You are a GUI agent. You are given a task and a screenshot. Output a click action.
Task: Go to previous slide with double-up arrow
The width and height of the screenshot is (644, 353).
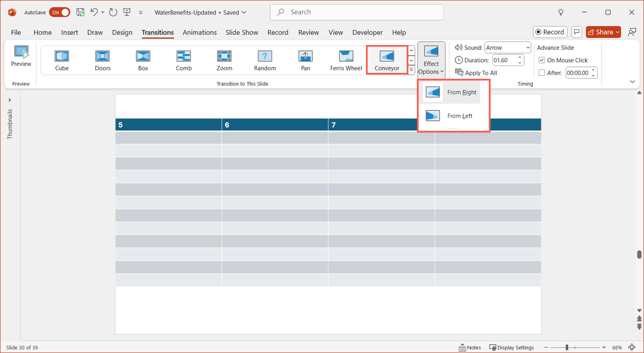(x=639, y=319)
